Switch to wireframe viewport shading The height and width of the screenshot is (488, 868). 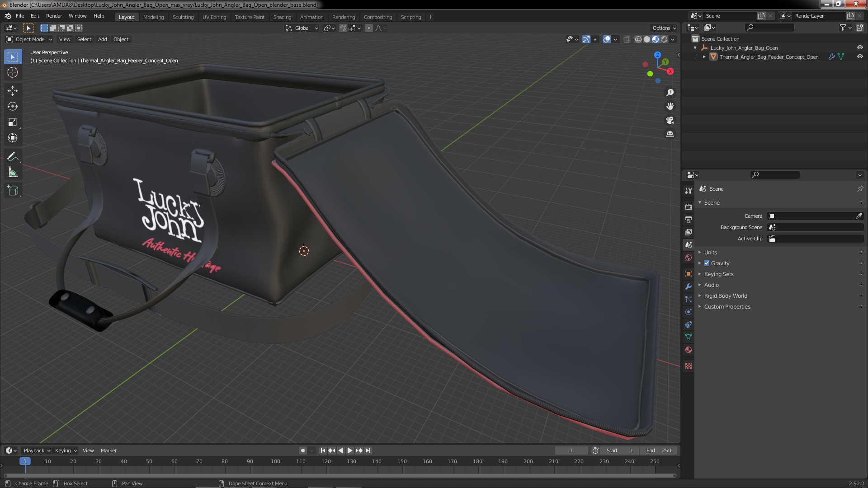[638, 39]
